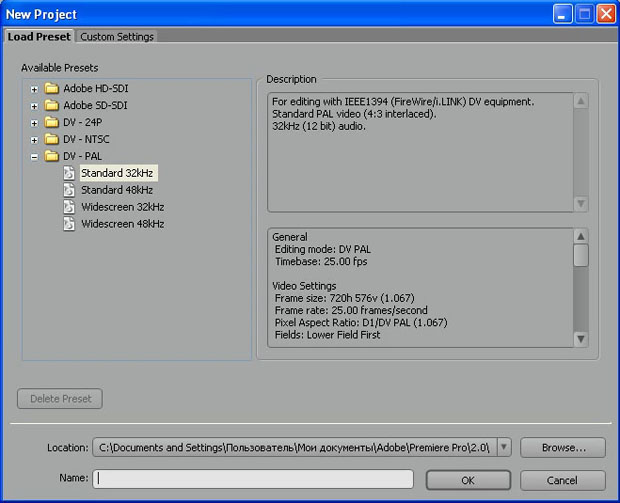Click the scroll down arrow in General settings
Image resolution: width=620 pixels, height=503 pixels.
click(x=580, y=339)
